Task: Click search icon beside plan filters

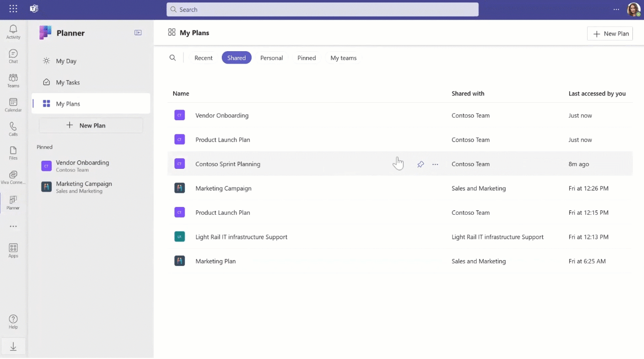Action: point(173,58)
